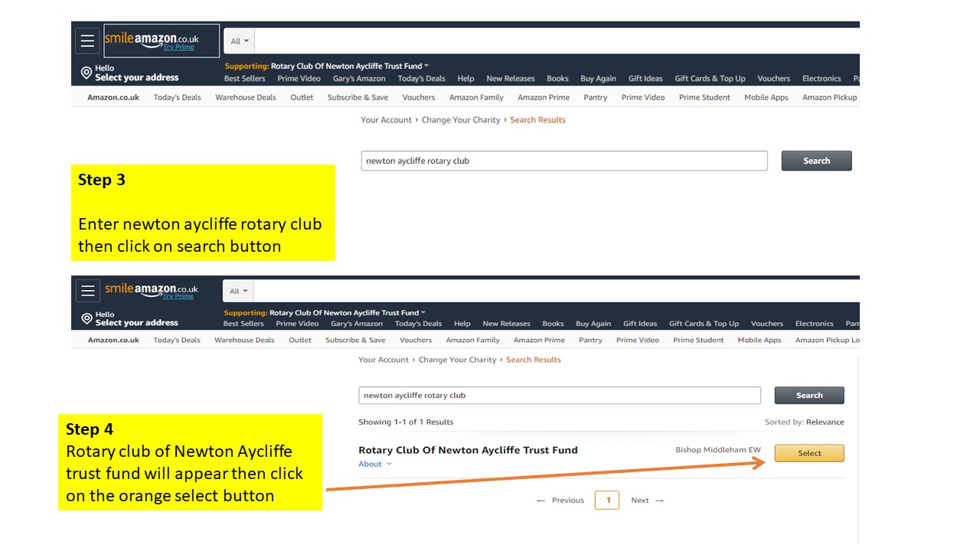The width and height of the screenshot is (980, 551).
Task: Open Gift Ideas in Step 3 screenshot
Action: click(645, 78)
